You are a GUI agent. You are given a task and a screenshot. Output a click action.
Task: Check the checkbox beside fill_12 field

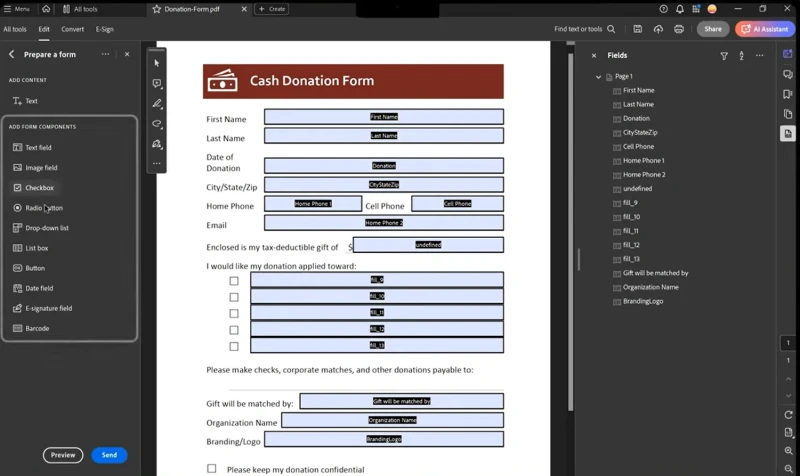234,330
